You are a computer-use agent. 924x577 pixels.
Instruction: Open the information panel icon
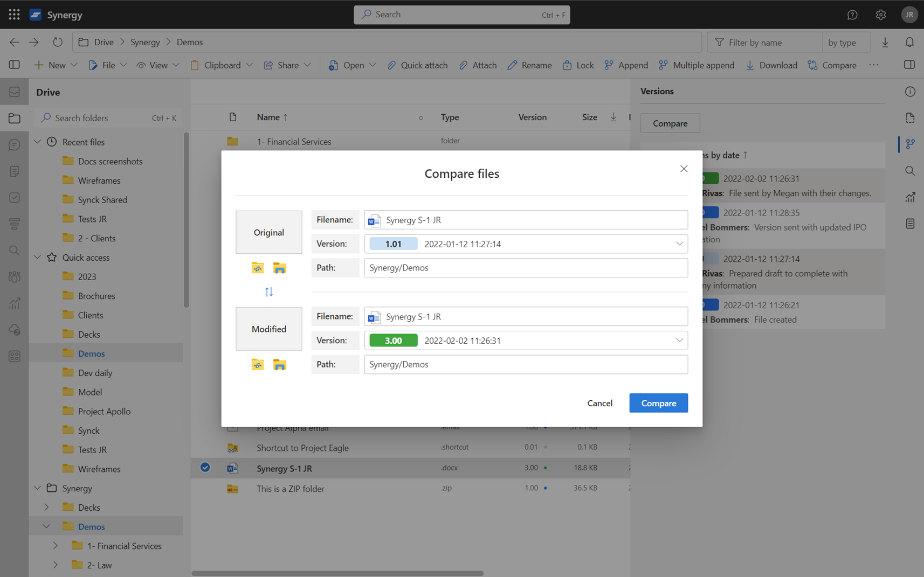click(910, 92)
